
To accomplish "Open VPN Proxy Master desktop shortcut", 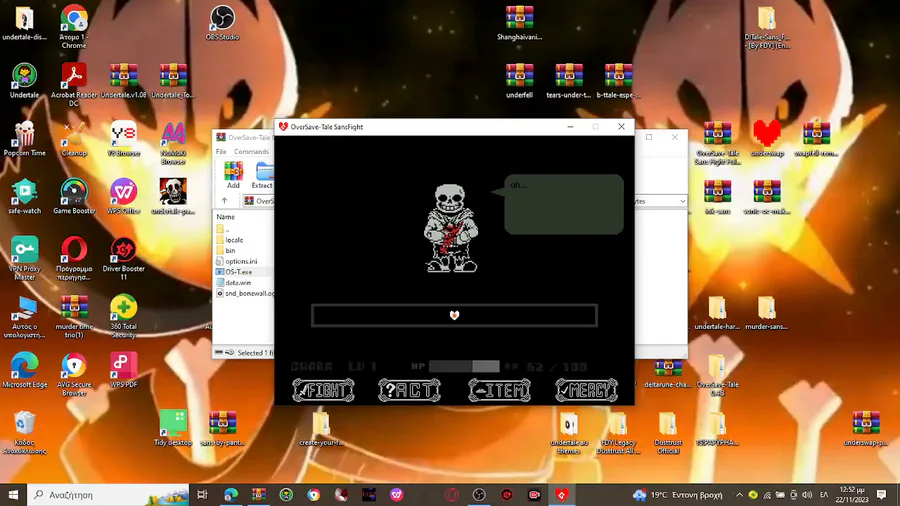I will point(24,258).
